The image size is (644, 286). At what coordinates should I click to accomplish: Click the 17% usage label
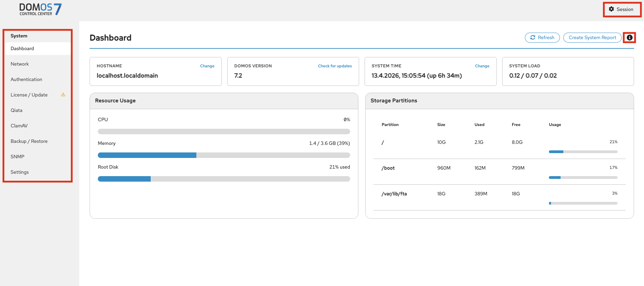613,168
